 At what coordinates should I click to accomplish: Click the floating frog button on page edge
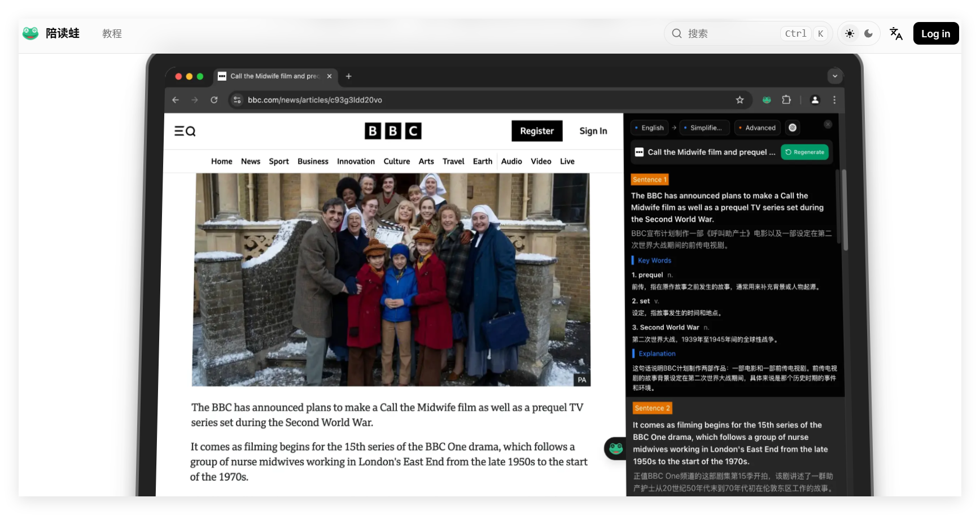click(x=615, y=449)
